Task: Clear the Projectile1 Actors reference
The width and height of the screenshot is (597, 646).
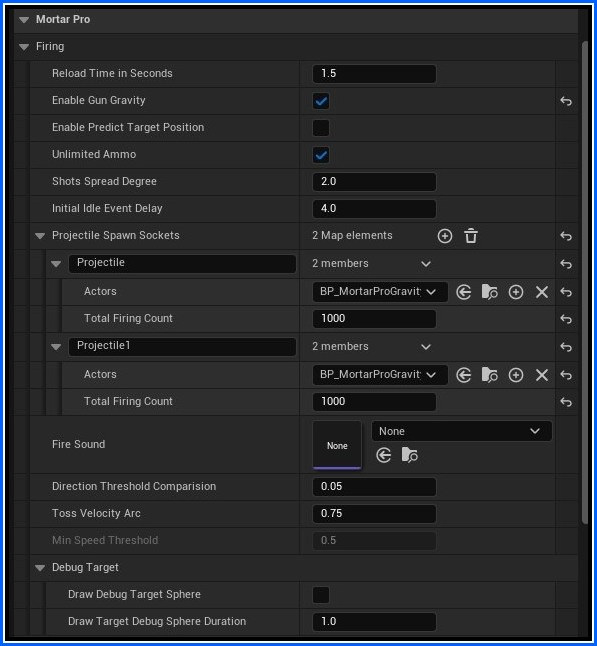Action: coord(542,375)
